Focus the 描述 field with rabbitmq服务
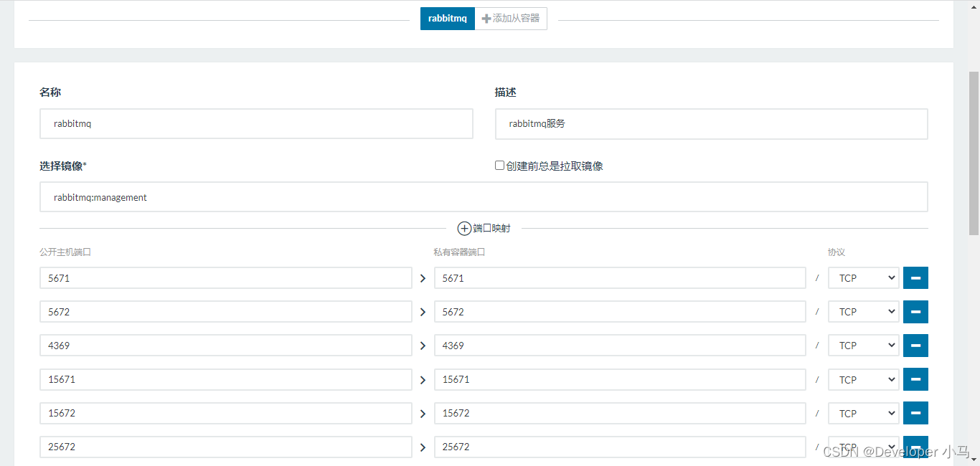 pyautogui.click(x=712, y=123)
